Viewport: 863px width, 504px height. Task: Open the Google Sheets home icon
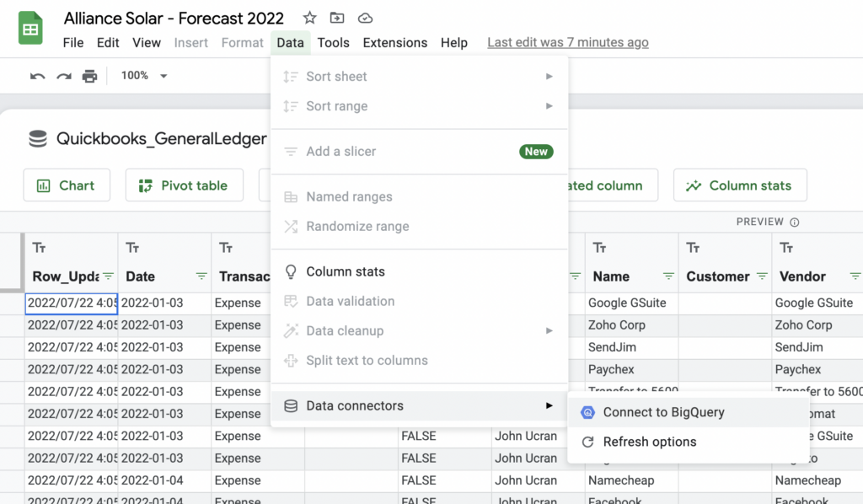30,28
